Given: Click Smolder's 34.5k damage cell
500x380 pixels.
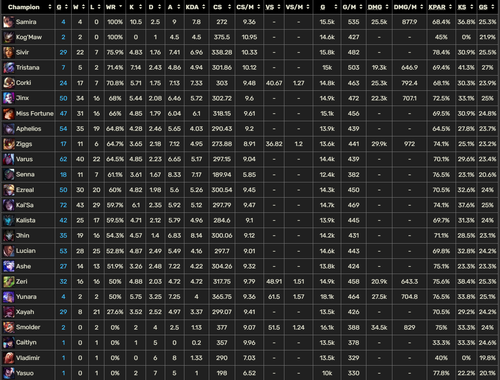Looking at the screenshot, I should point(379,327).
